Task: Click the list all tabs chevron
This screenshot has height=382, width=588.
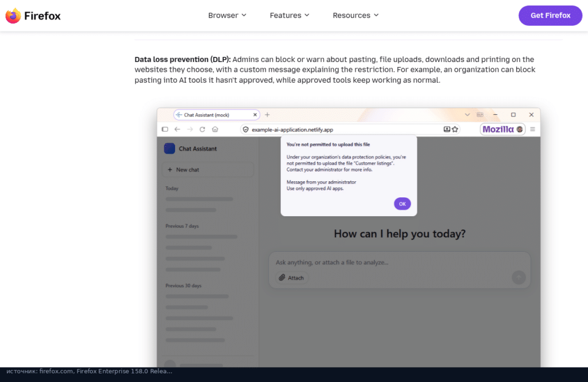Action: [x=467, y=115]
